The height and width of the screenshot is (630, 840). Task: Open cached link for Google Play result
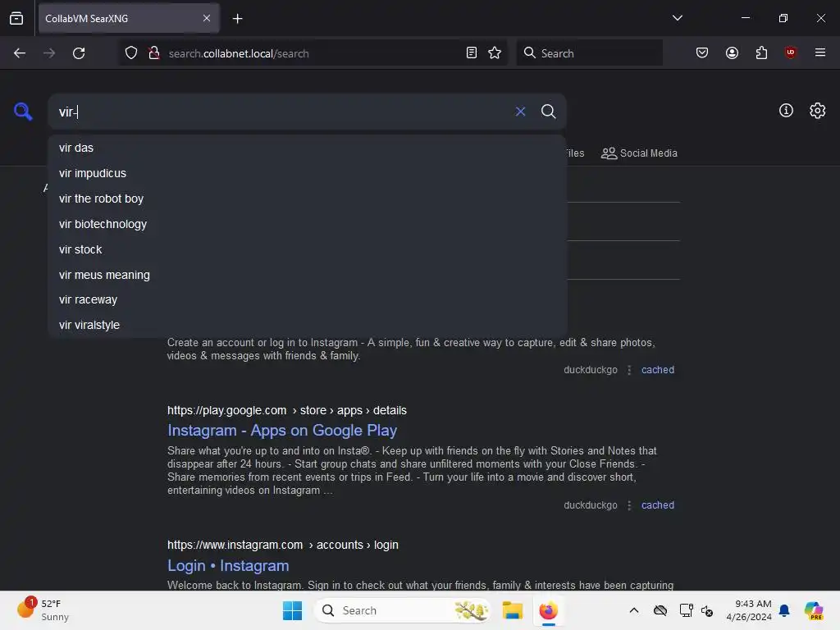pyautogui.click(x=658, y=505)
